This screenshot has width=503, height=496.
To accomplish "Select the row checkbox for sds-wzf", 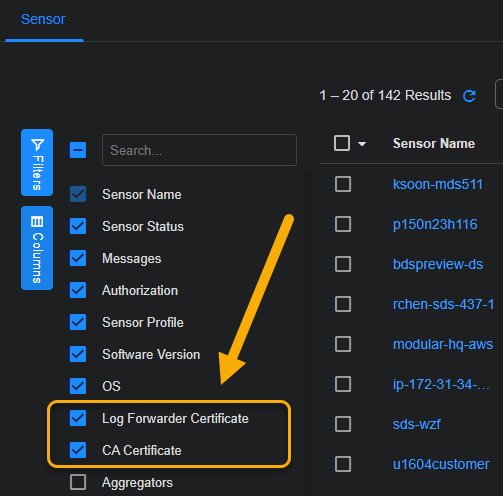I will 343,424.
